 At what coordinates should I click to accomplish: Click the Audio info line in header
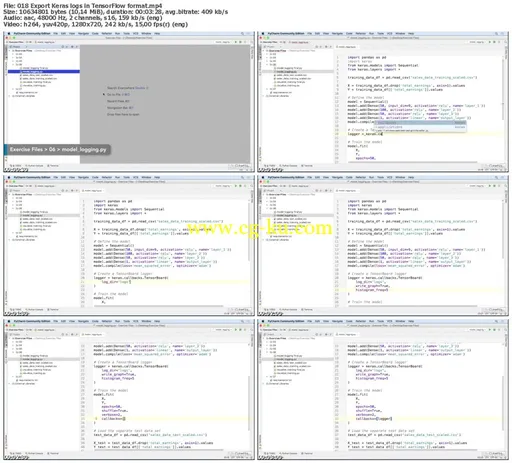click(x=83, y=18)
